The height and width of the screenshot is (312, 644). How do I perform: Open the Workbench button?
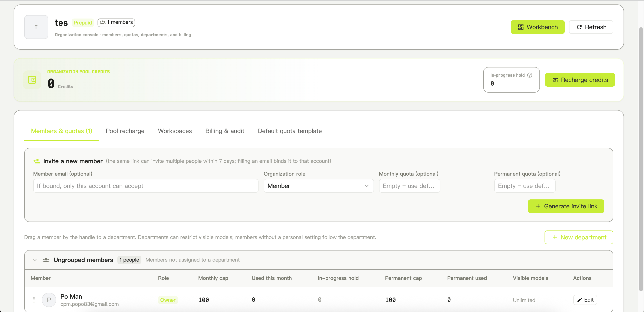537,27
